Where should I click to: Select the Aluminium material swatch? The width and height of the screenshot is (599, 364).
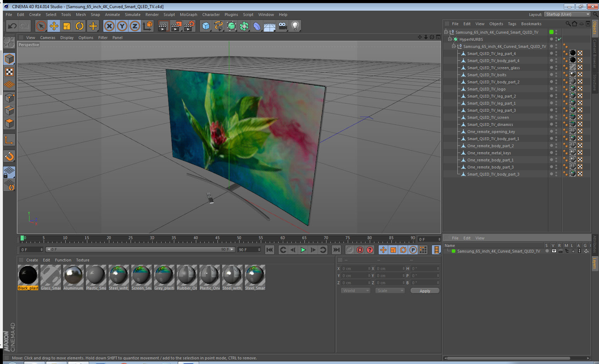tap(73, 277)
